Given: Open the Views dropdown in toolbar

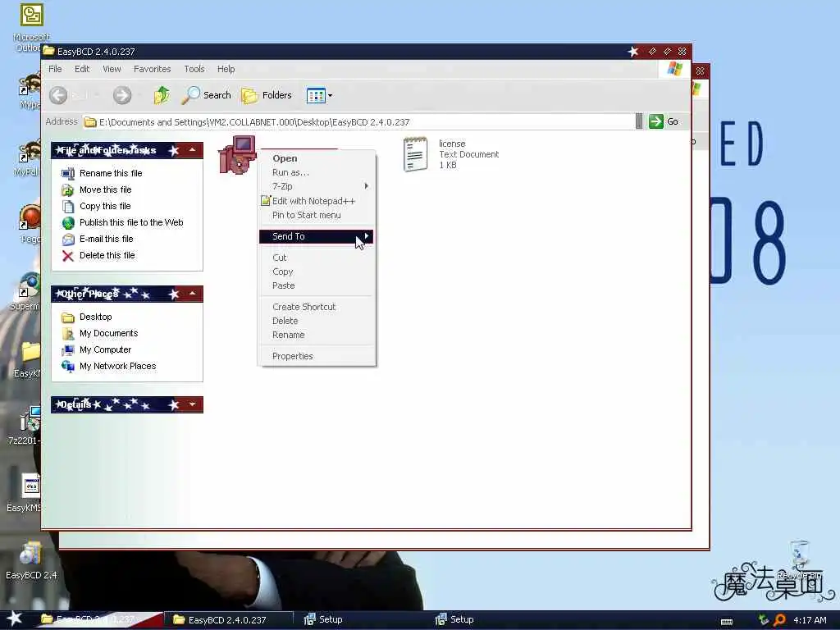Looking at the screenshot, I should (319, 95).
